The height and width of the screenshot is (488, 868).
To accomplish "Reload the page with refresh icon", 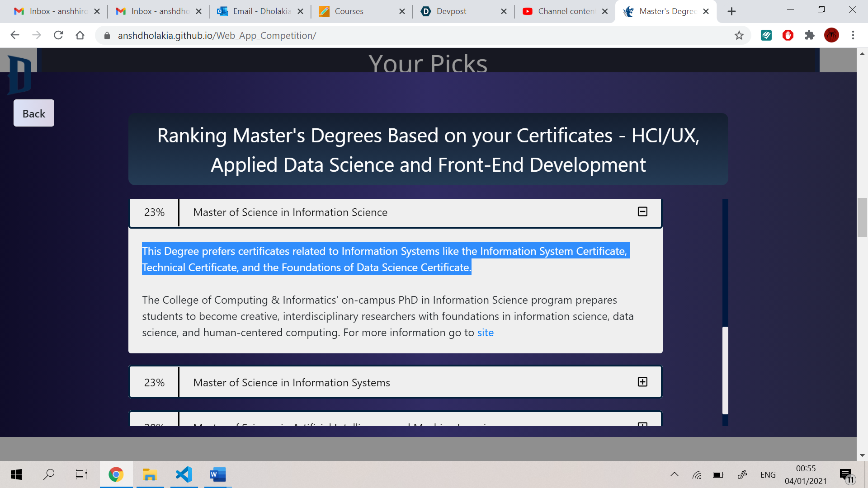I will [58, 35].
